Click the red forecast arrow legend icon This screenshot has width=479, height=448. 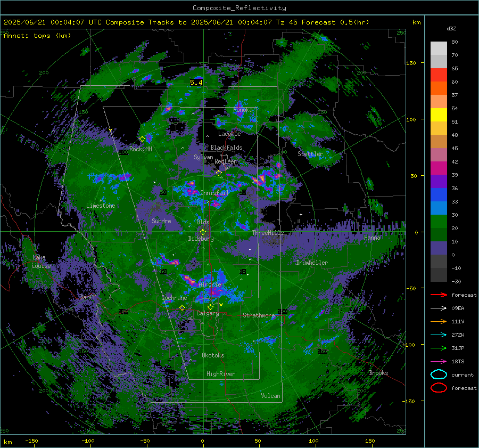pos(439,295)
